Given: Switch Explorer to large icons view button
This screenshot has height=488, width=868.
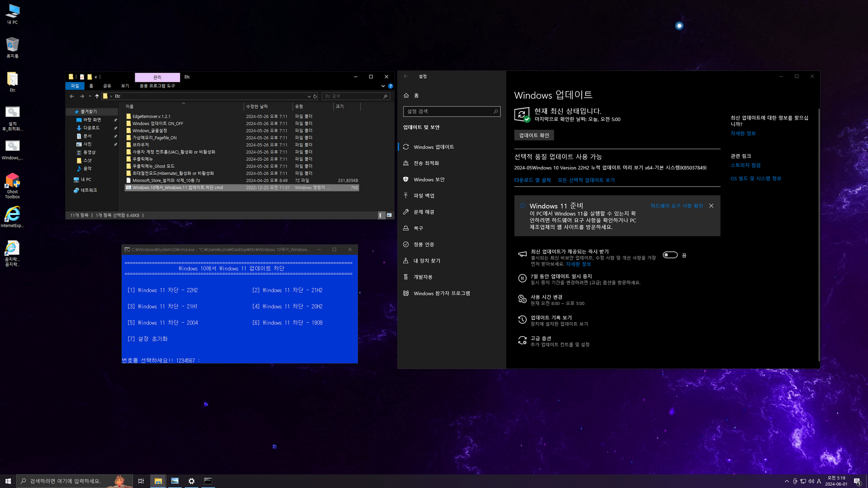Looking at the screenshot, I should coord(389,215).
